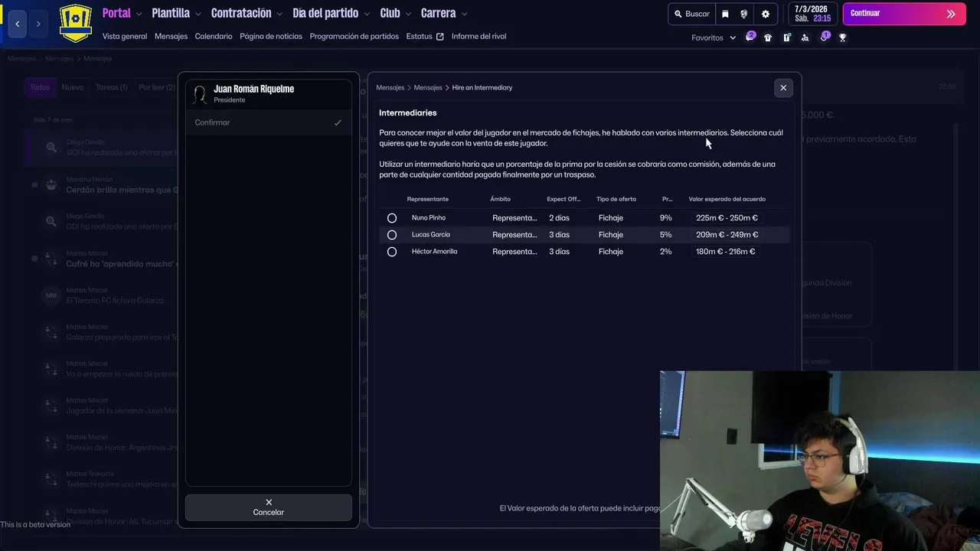Image resolution: width=980 pixels, height=551 pixels.
Task: Select Nuno Pinho as intermediary
Action: point(392,218)
